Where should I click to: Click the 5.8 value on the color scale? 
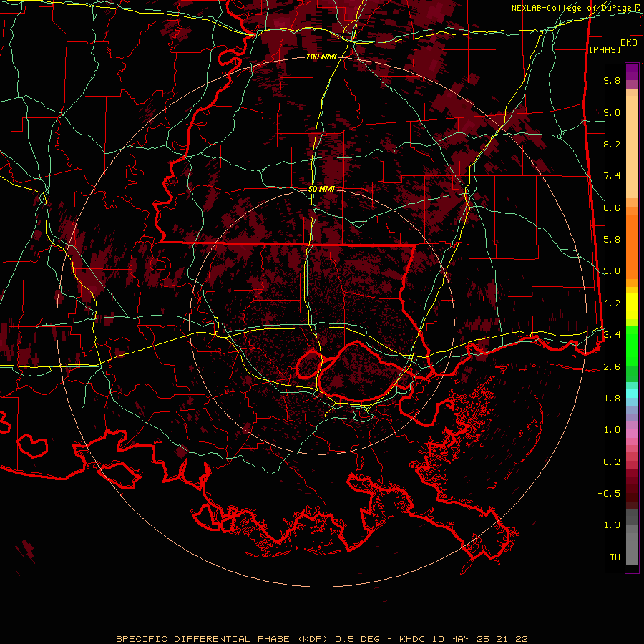612,240
